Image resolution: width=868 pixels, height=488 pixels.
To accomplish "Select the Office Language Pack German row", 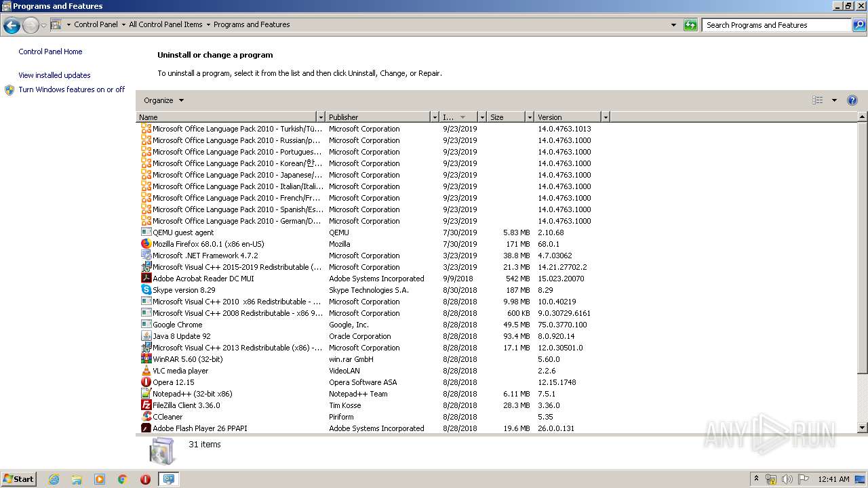I will (374, 221).
